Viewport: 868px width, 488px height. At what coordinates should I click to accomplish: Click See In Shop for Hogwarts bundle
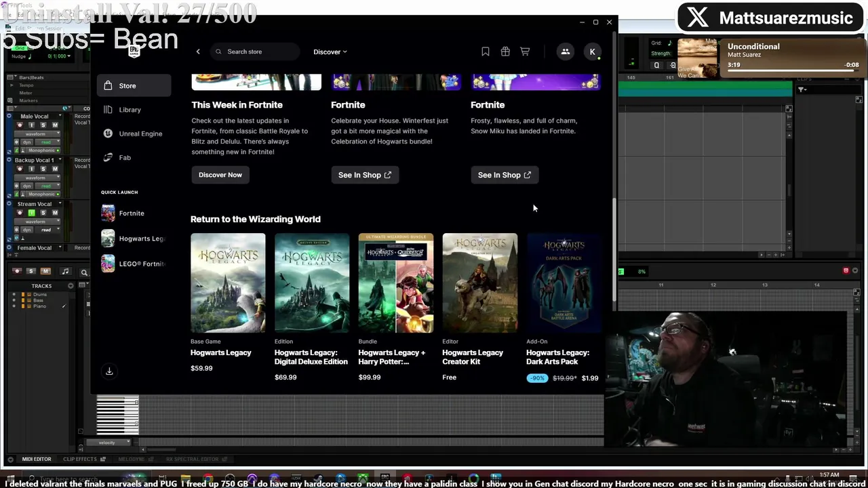click(365, 175)
